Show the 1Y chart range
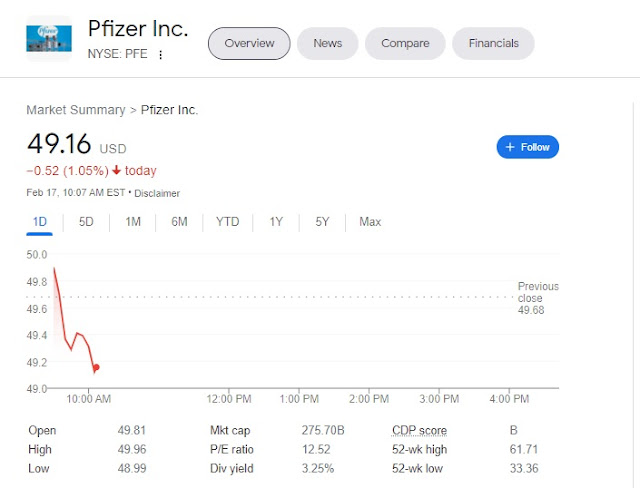This screenshot has height=488, width=640. (275, 222)
